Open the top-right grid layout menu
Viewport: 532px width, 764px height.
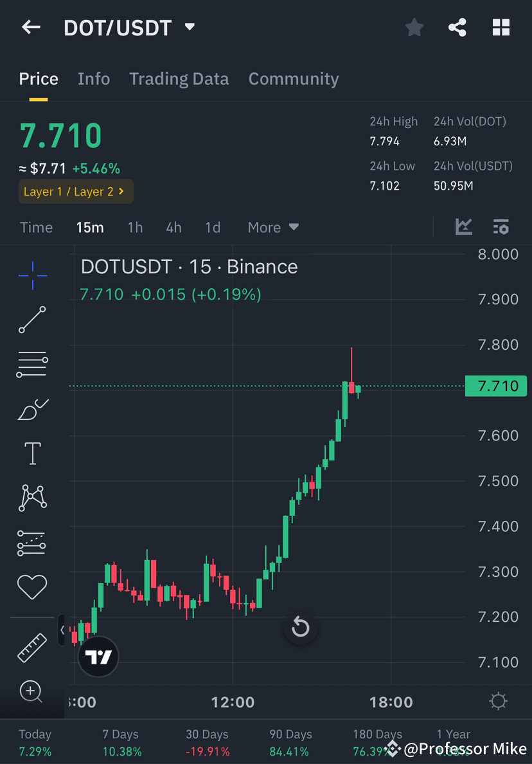(501, 27)
